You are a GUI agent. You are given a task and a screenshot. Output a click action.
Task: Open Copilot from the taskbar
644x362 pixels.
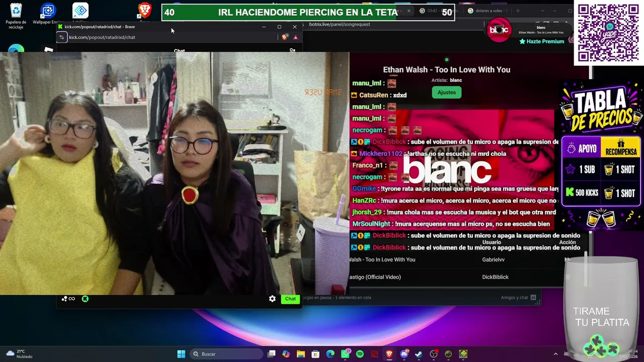286,354
